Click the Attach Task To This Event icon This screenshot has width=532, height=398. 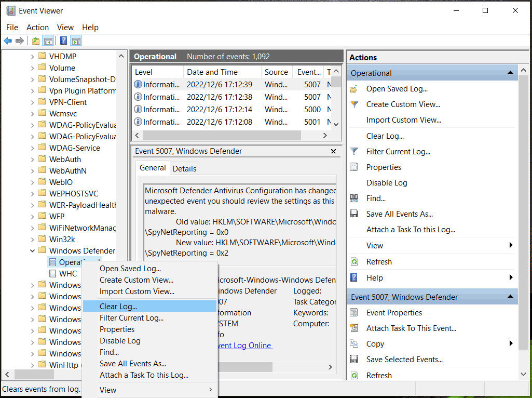coord(354,328)
